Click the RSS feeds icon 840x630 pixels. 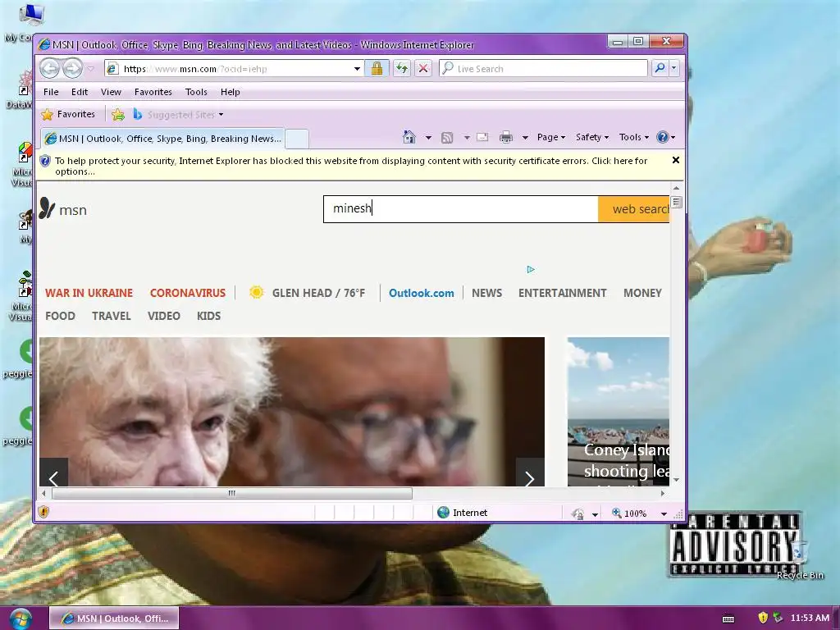pyautogui.click(x=447, y=138)
